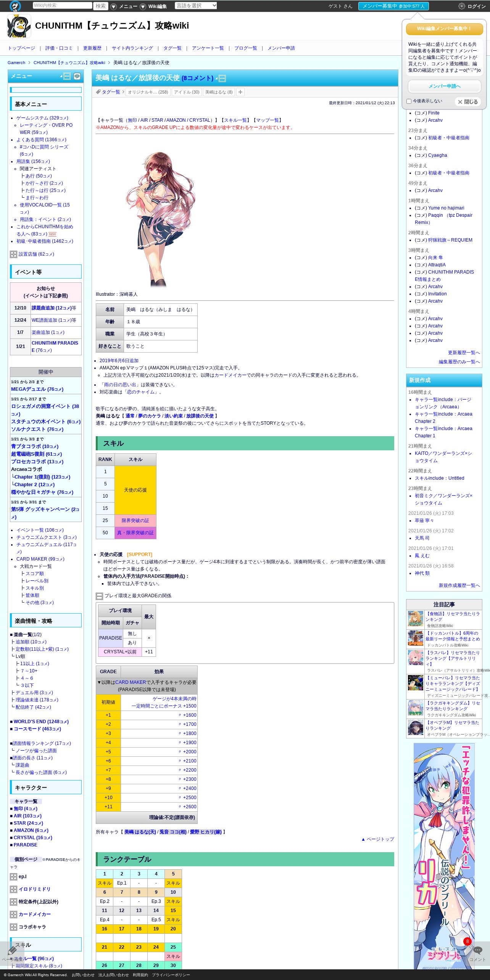This screenshot has width=490, height=980.
Task: Open アンケート一覧 in navigation bar
Action: [x=208, y=48]
